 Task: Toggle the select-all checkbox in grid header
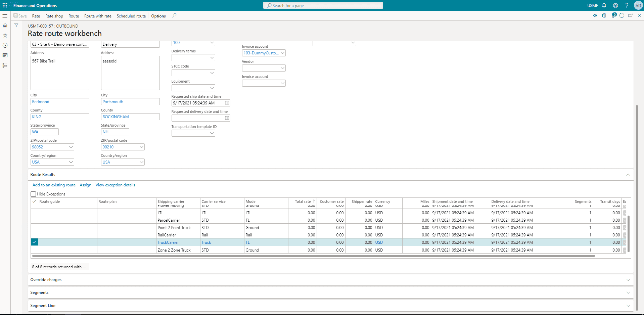(x=34, y=201)
